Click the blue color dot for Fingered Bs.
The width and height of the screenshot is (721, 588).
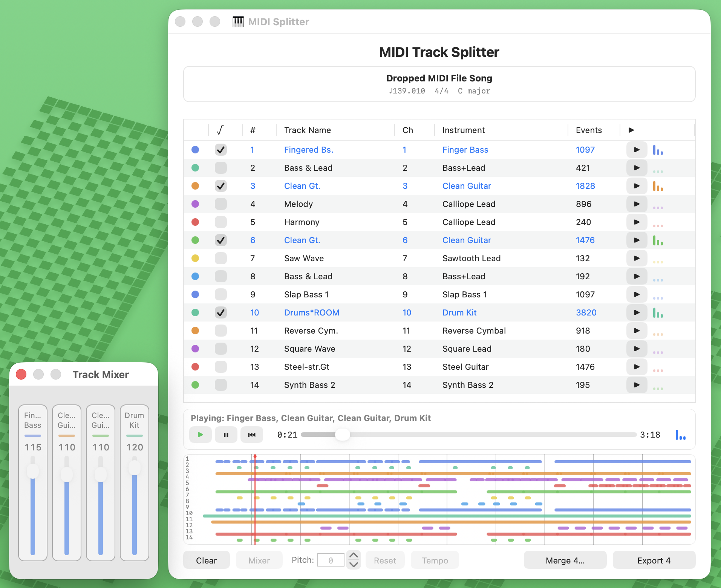click(195, 150)
